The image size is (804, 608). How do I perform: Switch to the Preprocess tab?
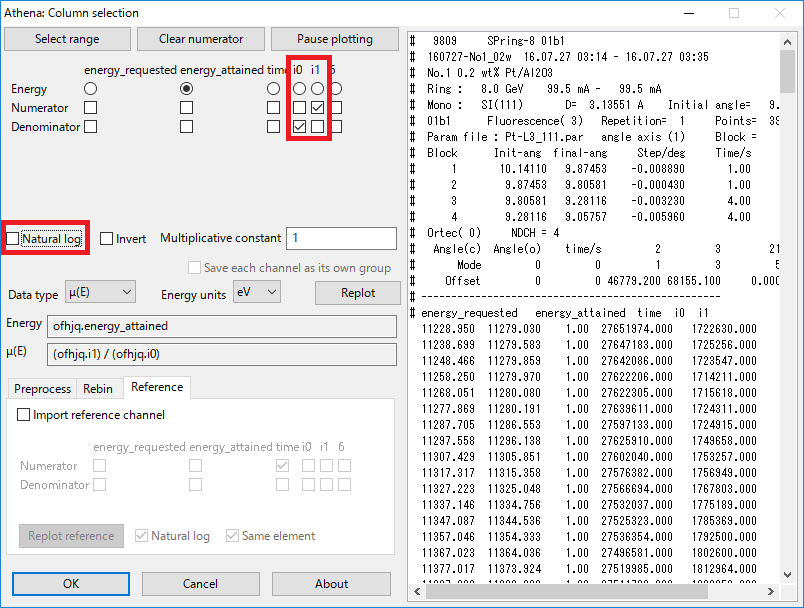coord(43,389)
